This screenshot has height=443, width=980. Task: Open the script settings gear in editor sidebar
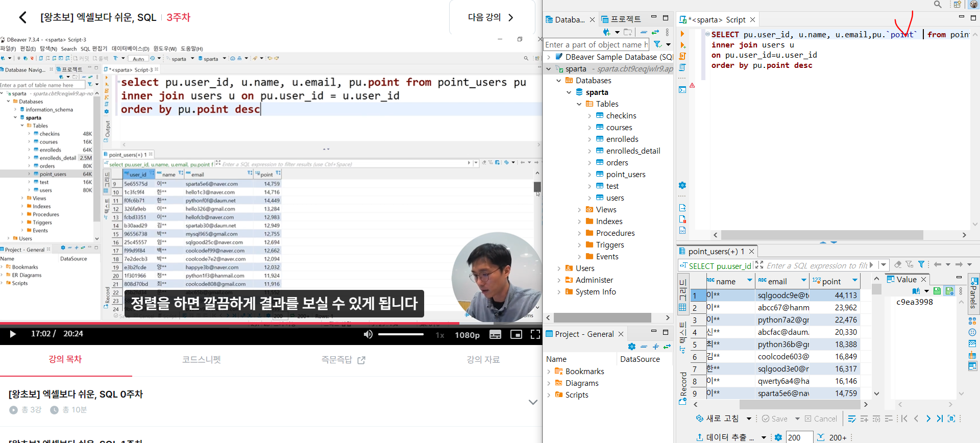click(682, 185)
